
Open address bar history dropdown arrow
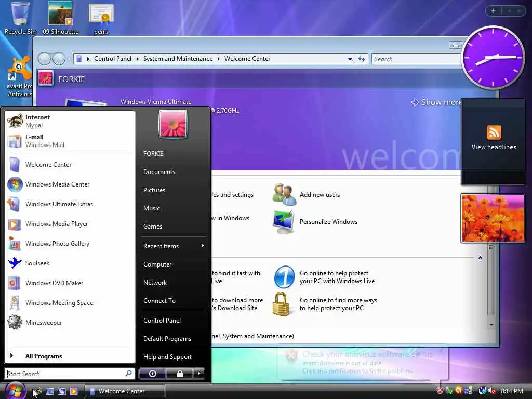[350, 59]
